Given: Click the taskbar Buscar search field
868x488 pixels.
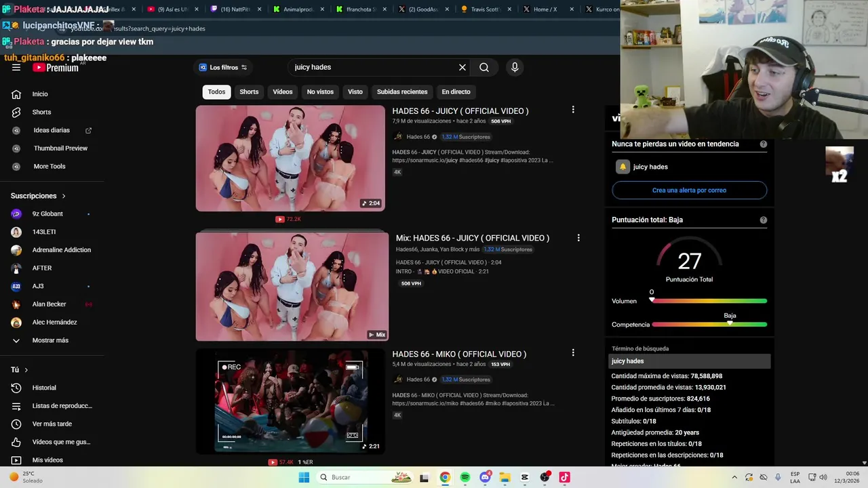Looking at the screenshot, I should click(x=364, y=477).
